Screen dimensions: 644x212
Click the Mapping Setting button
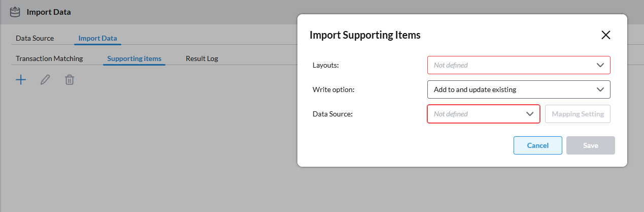(x=578, y=114)
